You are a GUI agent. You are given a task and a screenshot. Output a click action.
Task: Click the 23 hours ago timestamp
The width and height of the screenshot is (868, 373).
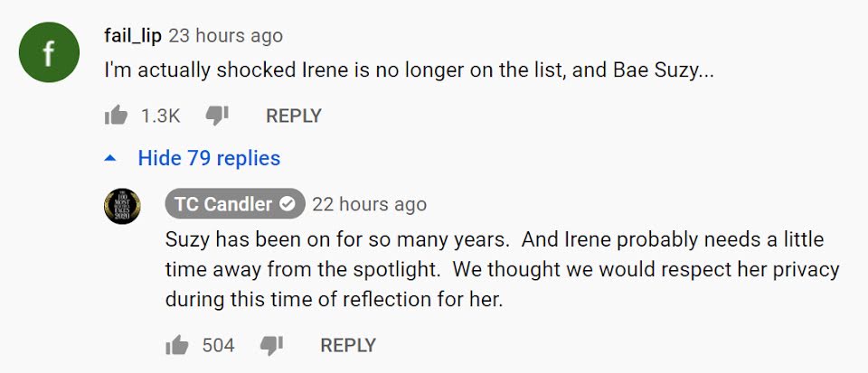pos(226,36)
